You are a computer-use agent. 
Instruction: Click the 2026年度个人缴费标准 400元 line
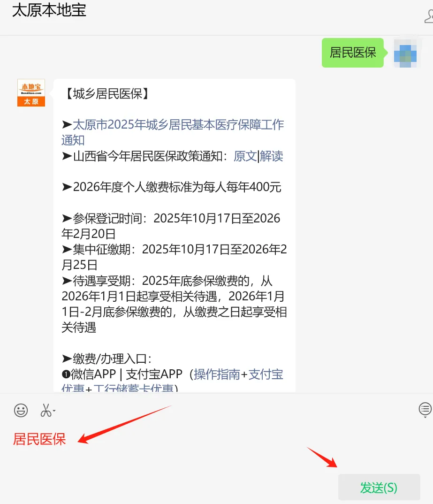click(172, 187)
